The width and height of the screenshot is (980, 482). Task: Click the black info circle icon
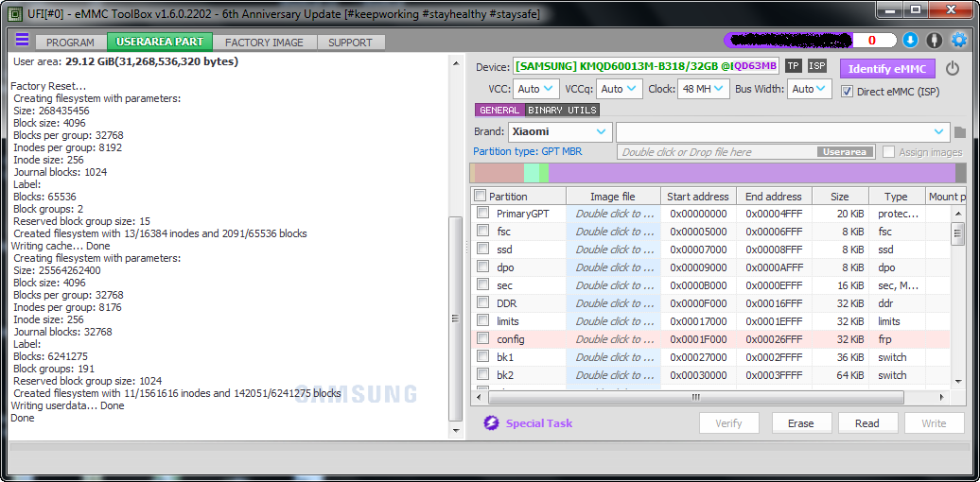pos(935,40)
